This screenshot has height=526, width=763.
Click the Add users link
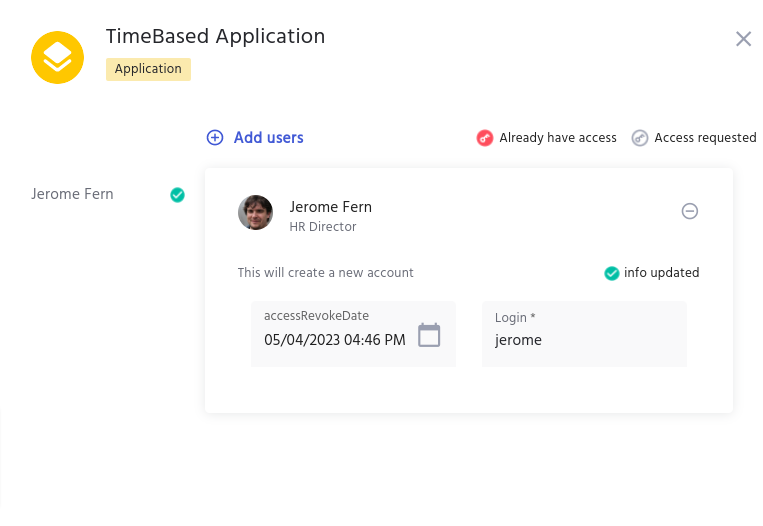pyautogui.click(x=268, y=138)
